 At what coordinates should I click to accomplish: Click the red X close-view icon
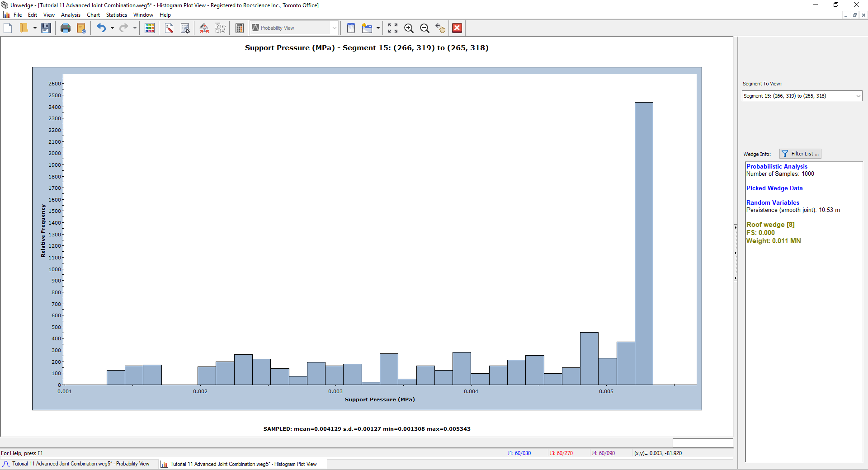(x=457, y=28)
